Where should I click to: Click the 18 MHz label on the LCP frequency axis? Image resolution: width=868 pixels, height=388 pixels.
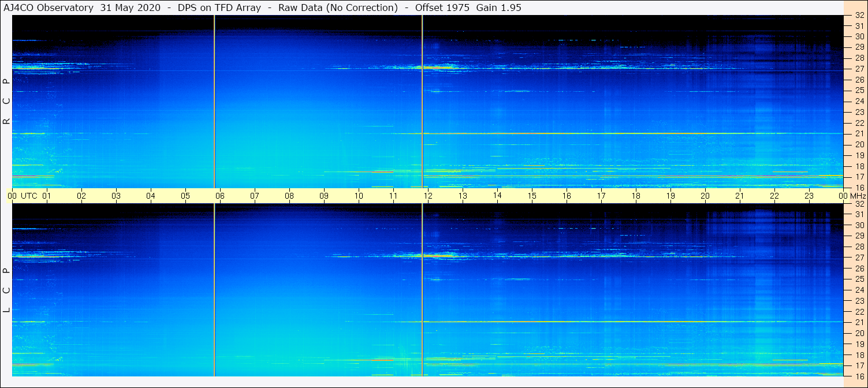pos(859,355)
